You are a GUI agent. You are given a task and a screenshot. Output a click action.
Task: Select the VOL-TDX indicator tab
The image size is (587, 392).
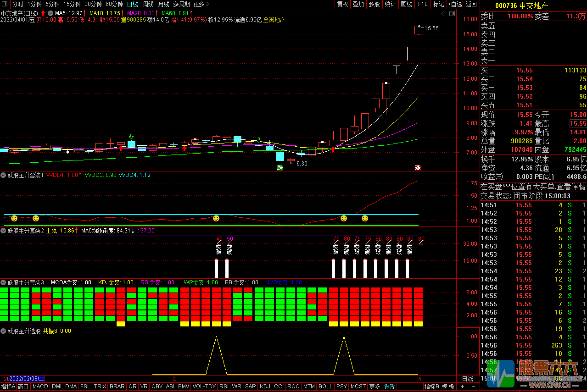point(204,386)
